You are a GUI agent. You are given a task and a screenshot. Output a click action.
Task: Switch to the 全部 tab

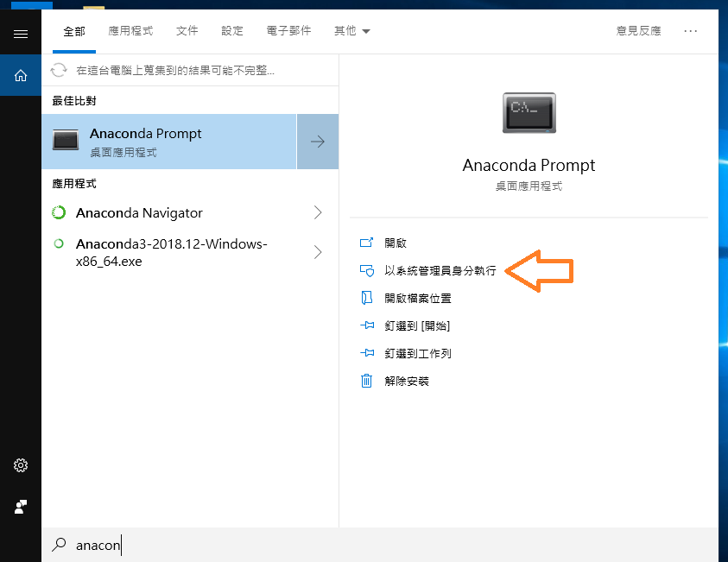pyautogui.click(x=74, y=31)
